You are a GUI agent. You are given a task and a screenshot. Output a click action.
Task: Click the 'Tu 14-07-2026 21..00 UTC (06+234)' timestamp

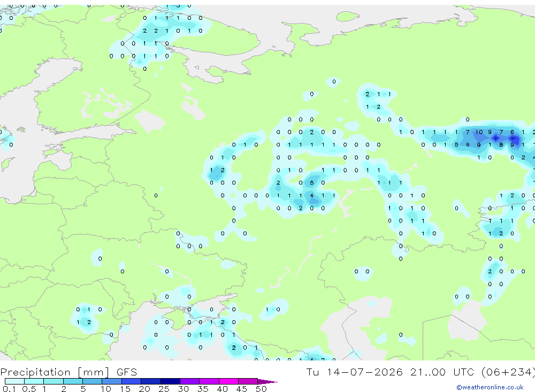[421, 372]
